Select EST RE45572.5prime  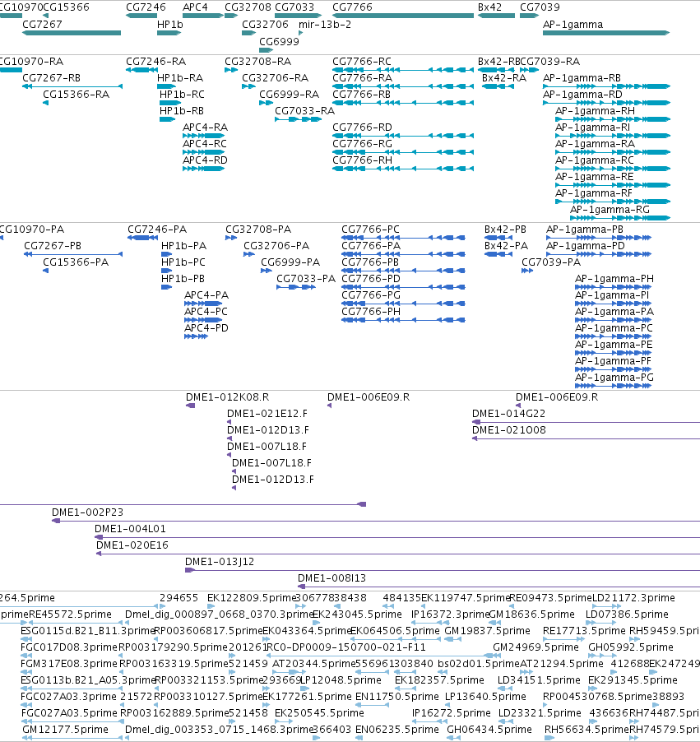coord(70,614)
